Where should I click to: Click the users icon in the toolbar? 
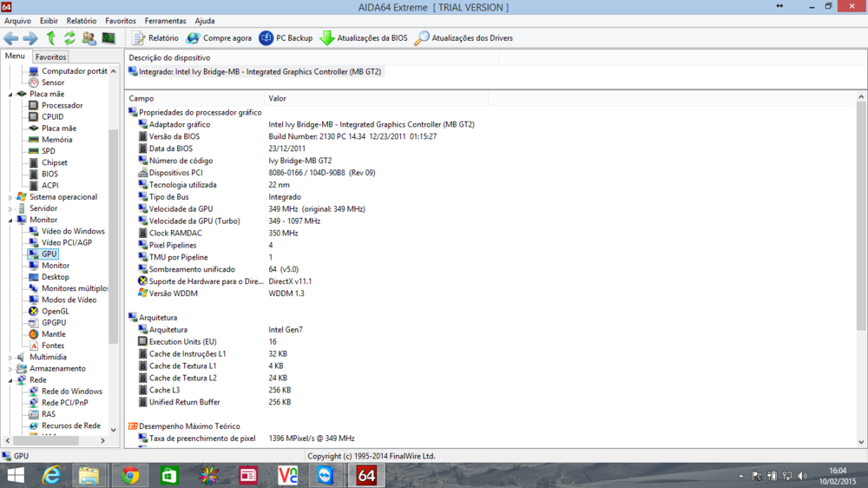tap(89, 38)
